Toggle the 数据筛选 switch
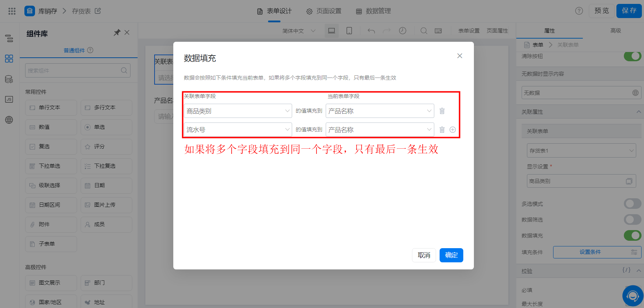 [633, 219]
